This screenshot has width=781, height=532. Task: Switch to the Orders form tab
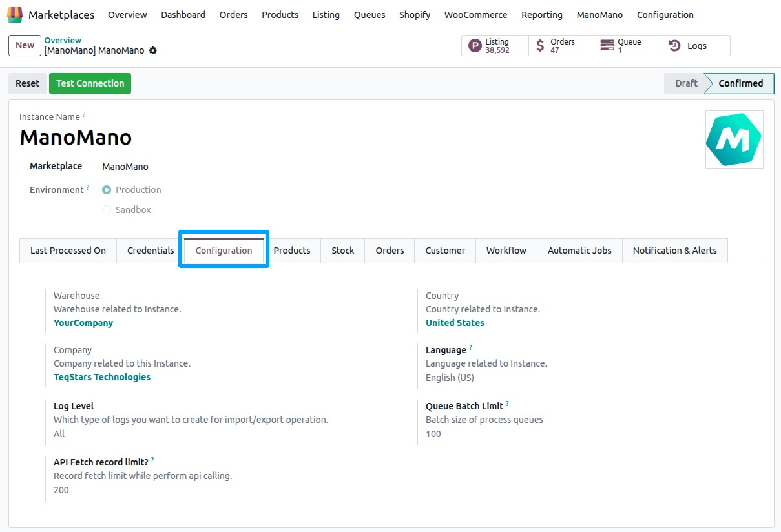(x=390, y=251)
